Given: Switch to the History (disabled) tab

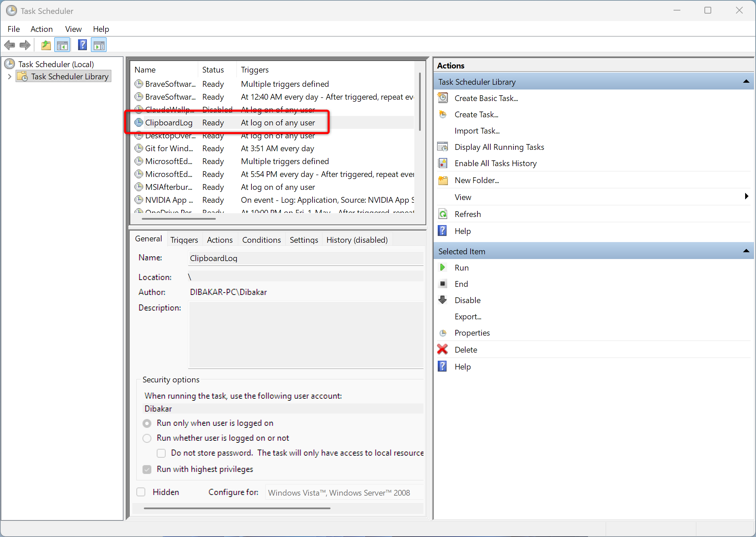Looking at the screenshot, I should point(357,240).
